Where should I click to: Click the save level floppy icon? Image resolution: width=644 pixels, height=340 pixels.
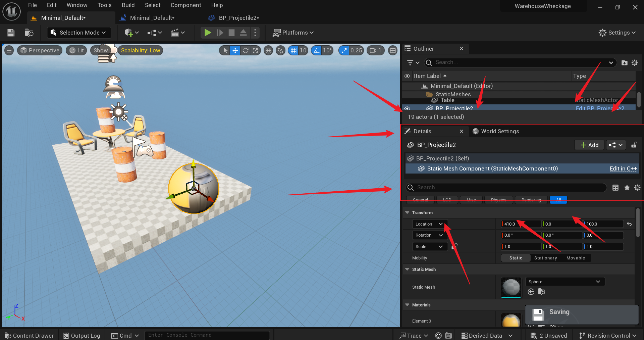11,33
